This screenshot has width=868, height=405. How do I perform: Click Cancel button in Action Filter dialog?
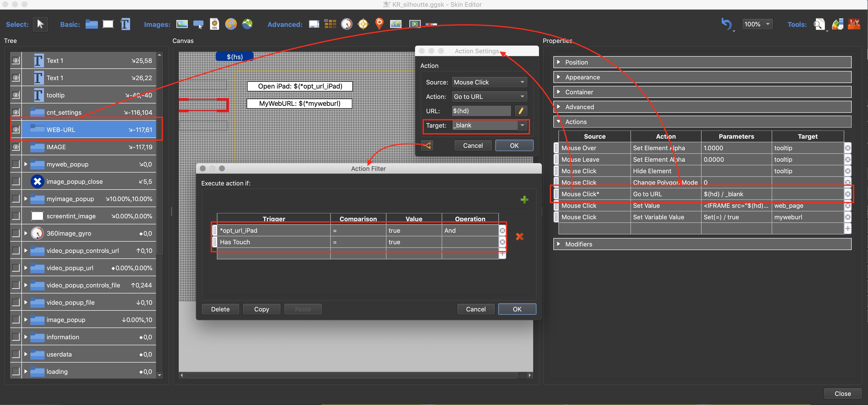tap(475, 309)
